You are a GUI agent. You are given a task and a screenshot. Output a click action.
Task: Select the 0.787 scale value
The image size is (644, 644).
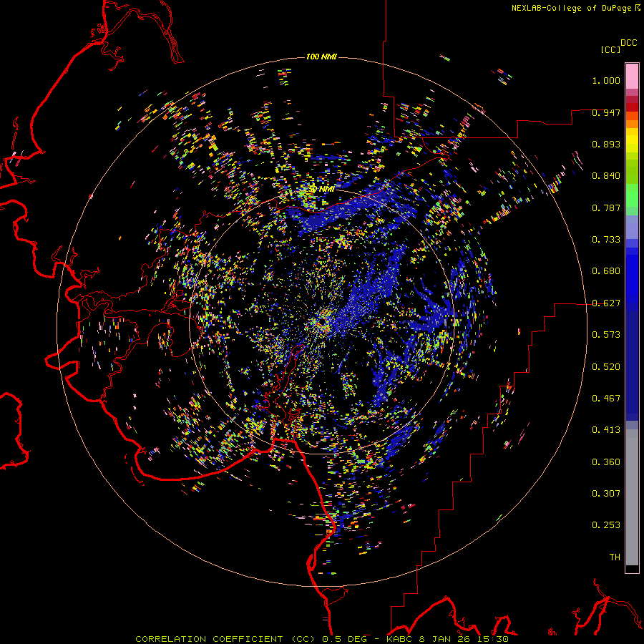pyautogui.click(x=606, y=208)
